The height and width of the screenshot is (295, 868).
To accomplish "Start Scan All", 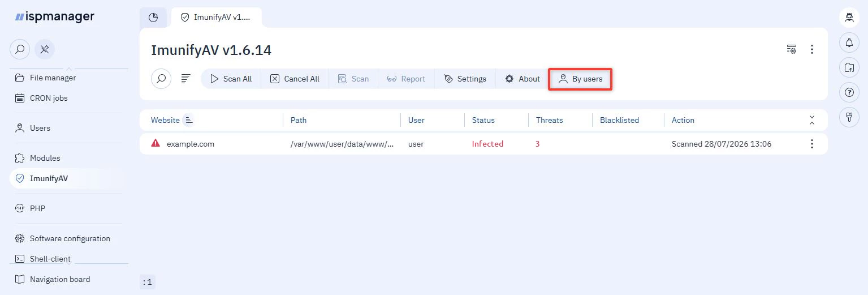I will coord(231,79).
